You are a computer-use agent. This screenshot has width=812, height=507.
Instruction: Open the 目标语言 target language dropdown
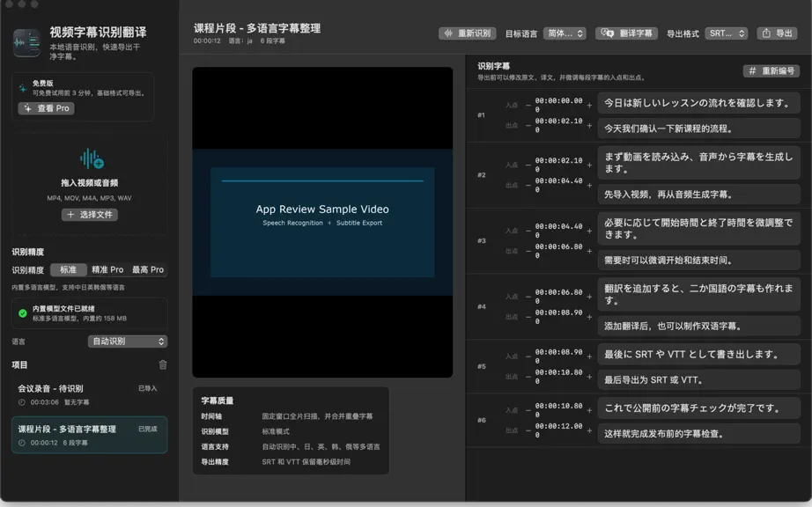point(565,33)
